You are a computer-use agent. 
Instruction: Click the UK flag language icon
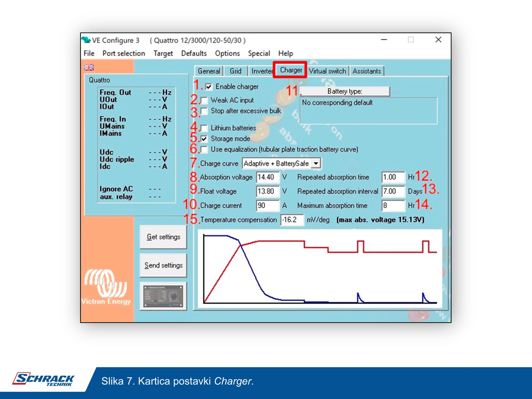(x=89, y=67)
